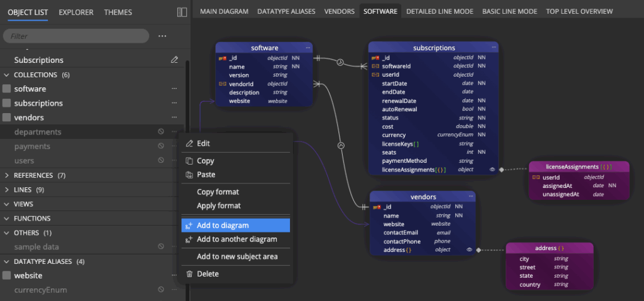The height and width of the screenshot is (301, 644).
Task: Check the software collection checkbox
Action: [x=7, y=89]
